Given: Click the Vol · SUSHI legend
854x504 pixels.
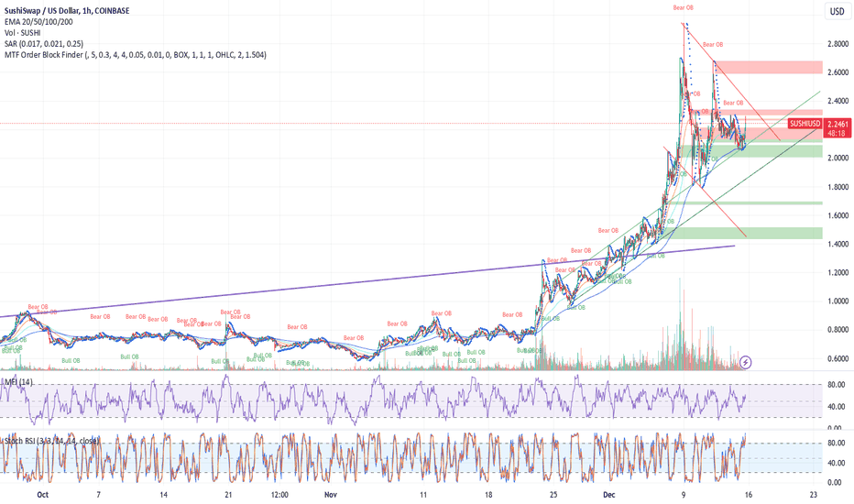Looking at the screenshot, I should [22, 33].
